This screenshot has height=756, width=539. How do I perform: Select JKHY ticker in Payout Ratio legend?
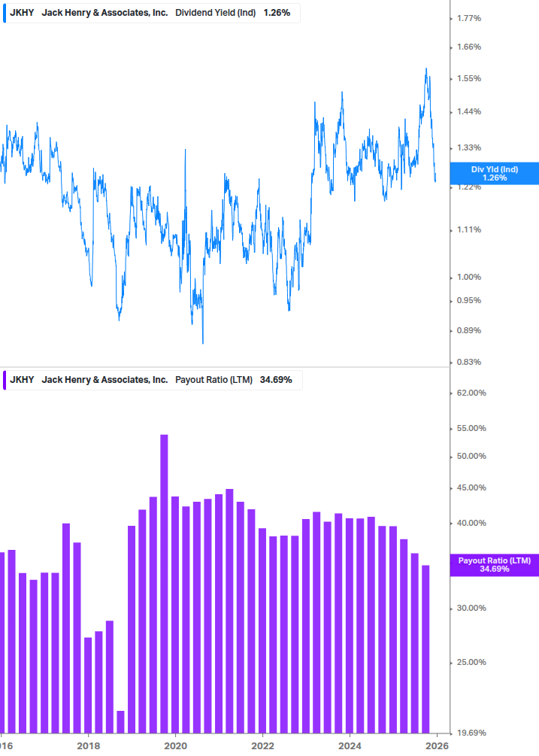pos(22,380)
